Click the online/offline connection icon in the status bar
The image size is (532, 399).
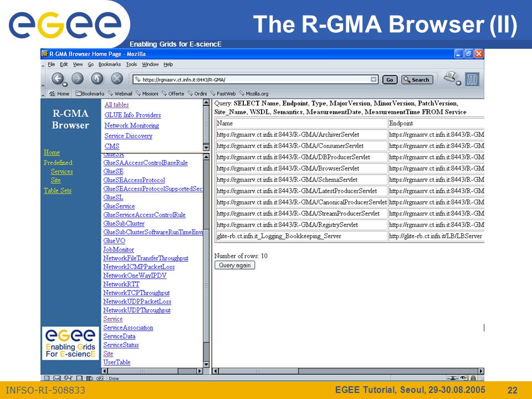tap(452, 378)
